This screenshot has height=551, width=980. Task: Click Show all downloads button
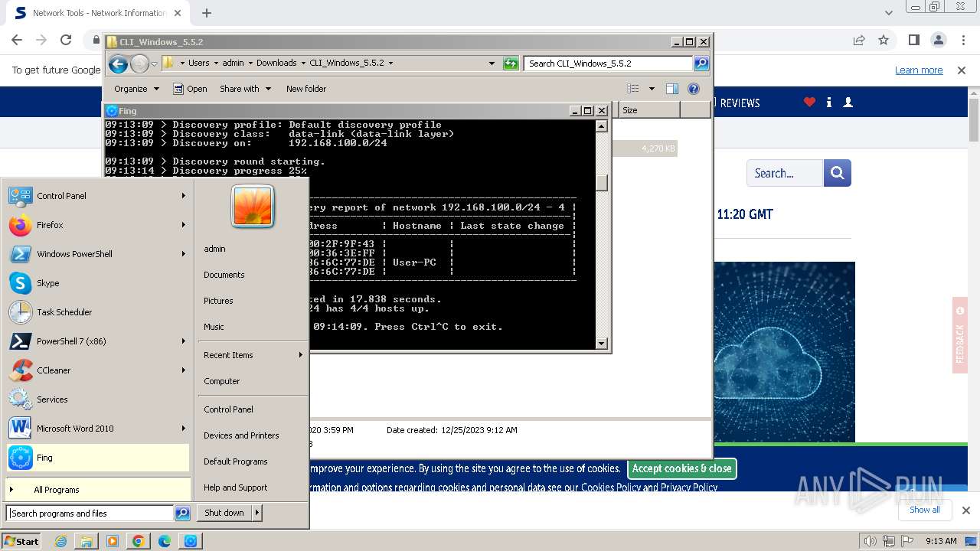point(925,510)
